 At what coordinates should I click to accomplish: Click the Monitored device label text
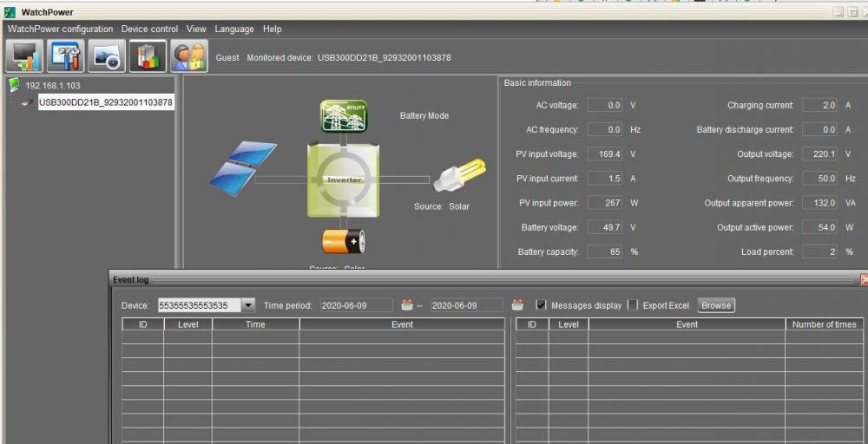click(x=280, y=57)
